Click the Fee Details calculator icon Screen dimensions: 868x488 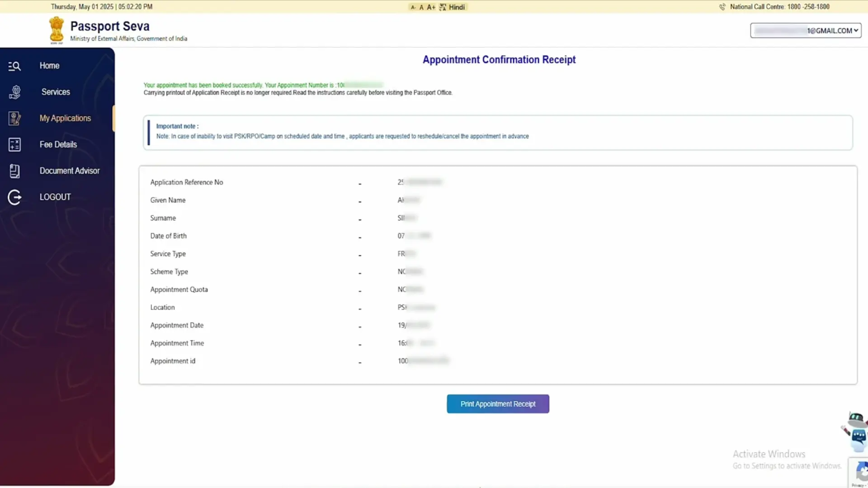[x=14, y=145]
